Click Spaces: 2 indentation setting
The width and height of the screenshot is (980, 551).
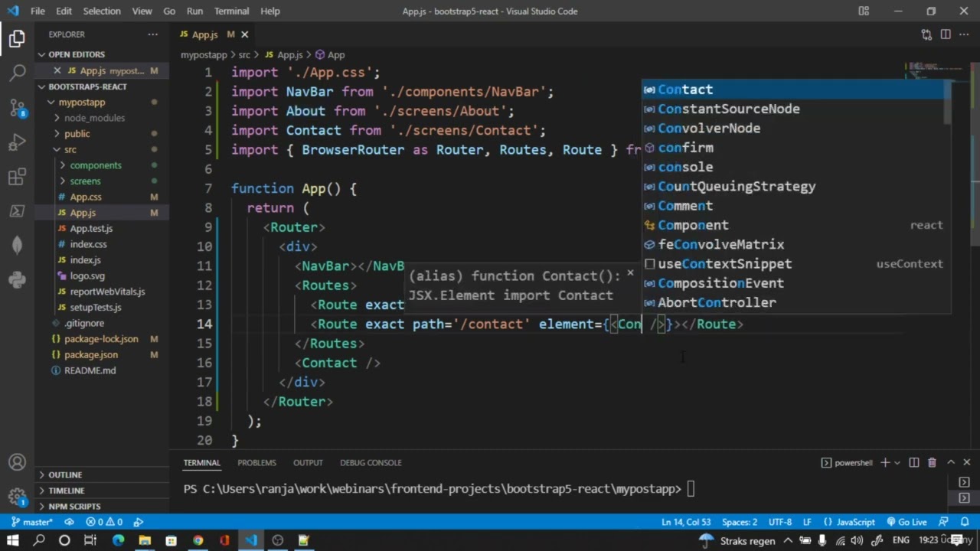(740, 522)
